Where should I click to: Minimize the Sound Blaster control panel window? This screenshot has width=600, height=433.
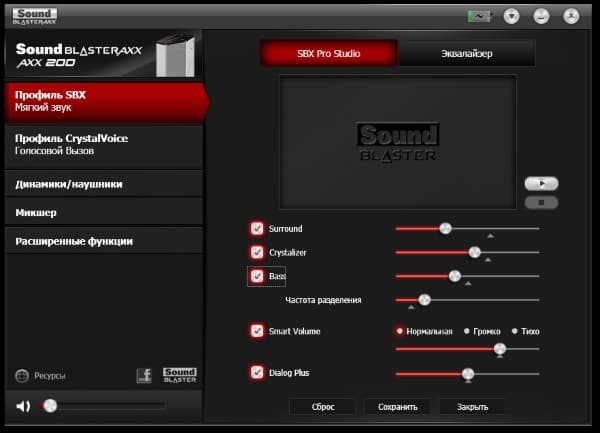tap(541, 16)
